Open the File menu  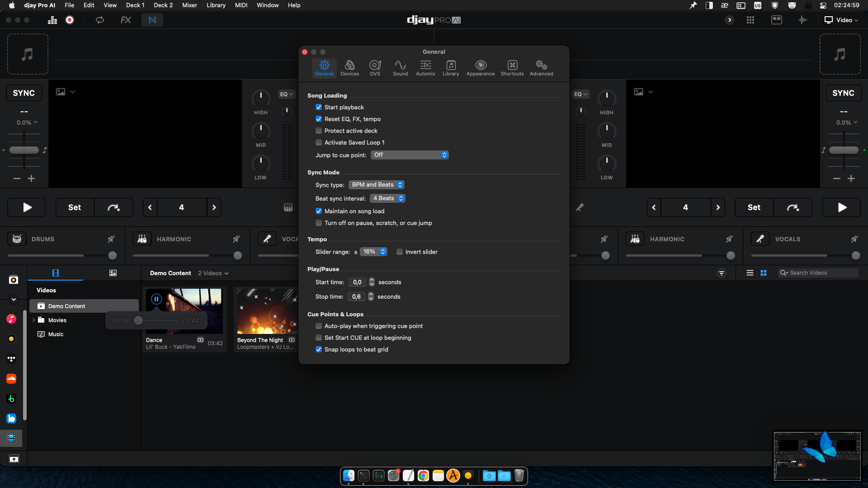click(x=70, y=5)
